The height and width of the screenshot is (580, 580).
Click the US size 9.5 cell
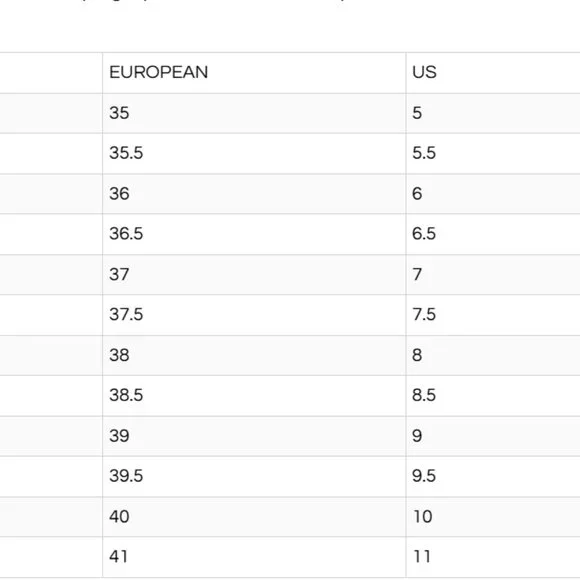click(x=493, y=476)
